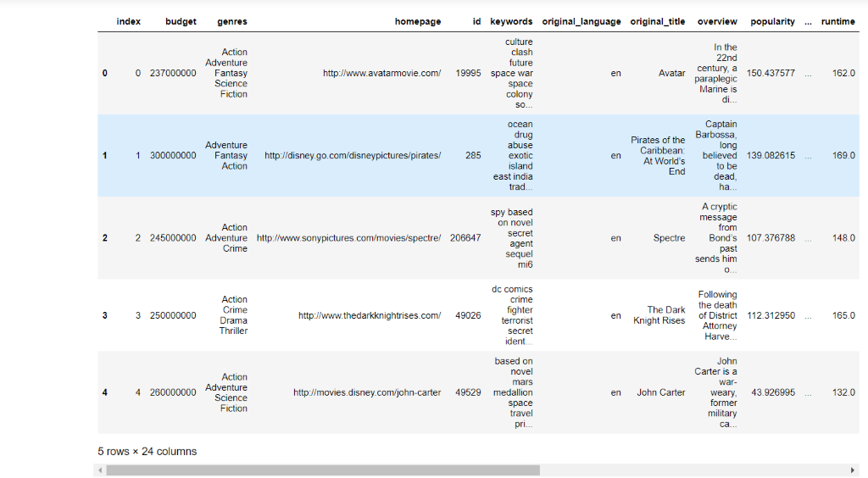Image resolution: width=868 pixels, height=478 pixels.
Task: Select popularity value 107.376788
Action: pyautogui.click(x=771, y=238)
